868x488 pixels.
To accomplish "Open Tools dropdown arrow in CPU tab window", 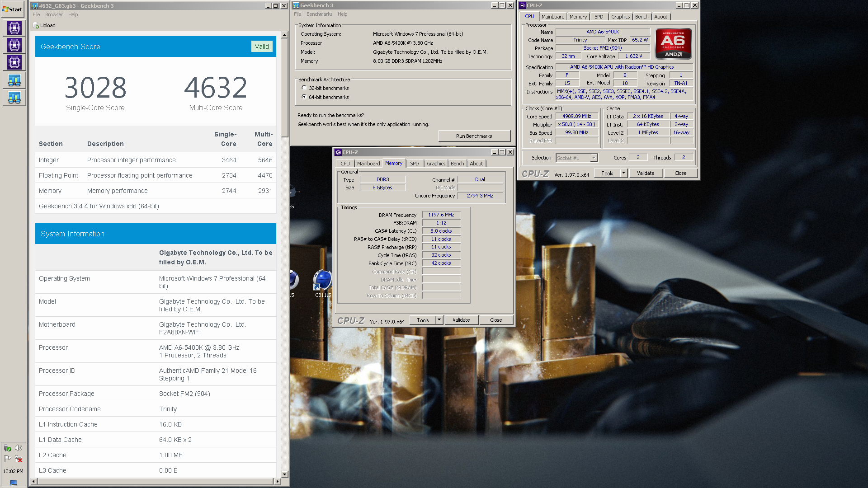I will (623, 173).
